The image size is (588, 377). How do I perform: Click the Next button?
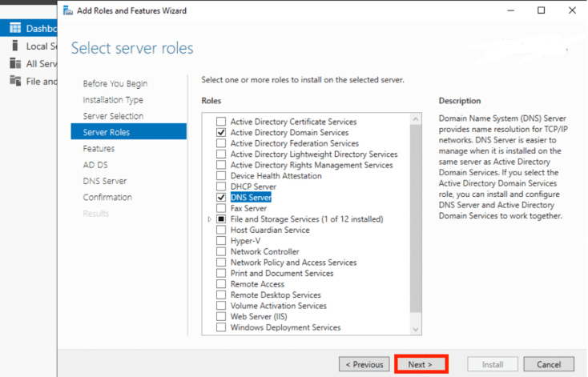(x=421, y=364)
